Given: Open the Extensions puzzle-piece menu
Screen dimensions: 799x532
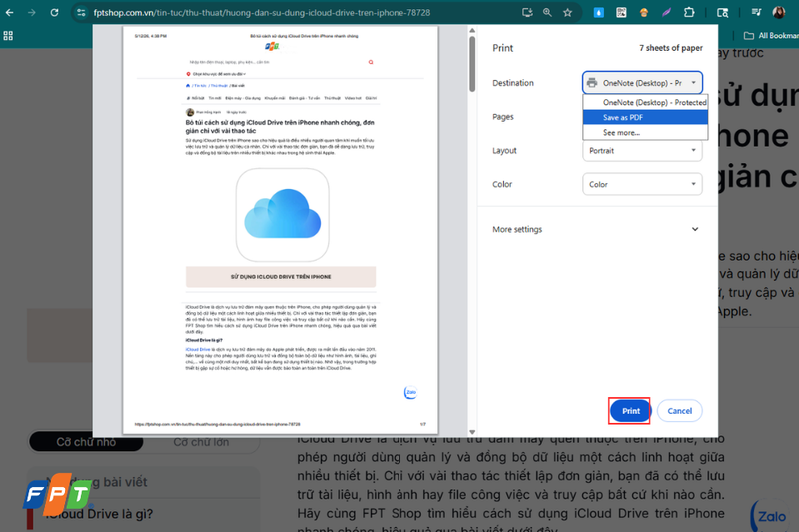Looking at the screenshot, I should [689, 12].
